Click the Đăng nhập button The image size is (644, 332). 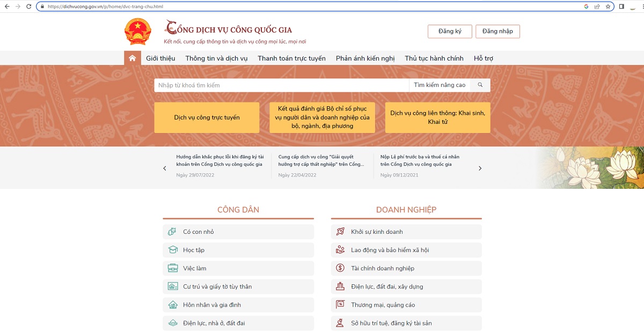click(x=497, y=31)
